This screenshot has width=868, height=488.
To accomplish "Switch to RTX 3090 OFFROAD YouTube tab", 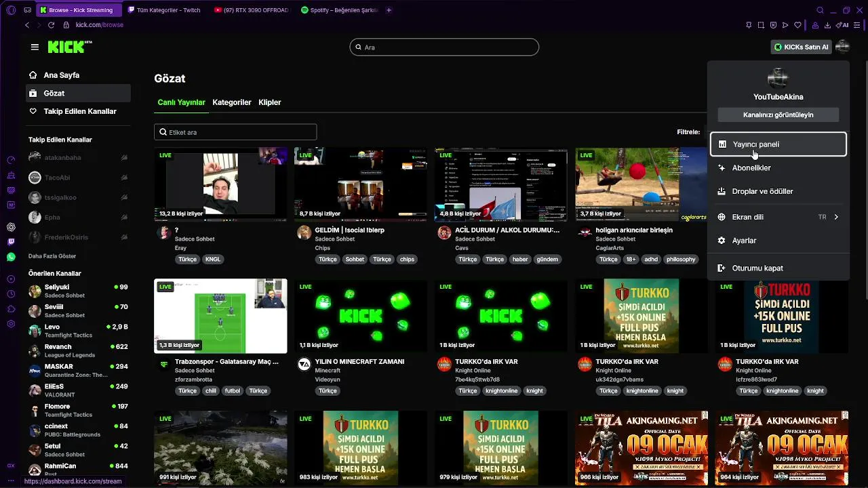I will [x=251, y=10].
